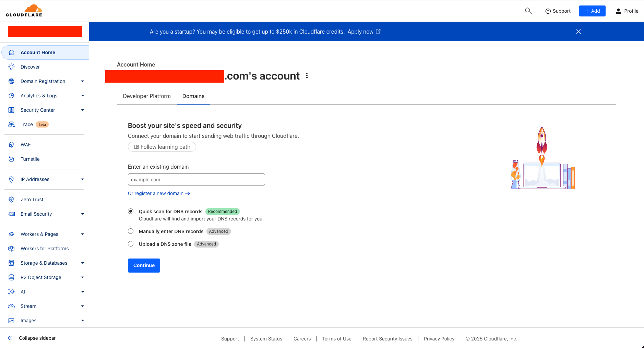Open the Profile user icon
The height and width of the screenshot is (348, 644).
(618, 11)
